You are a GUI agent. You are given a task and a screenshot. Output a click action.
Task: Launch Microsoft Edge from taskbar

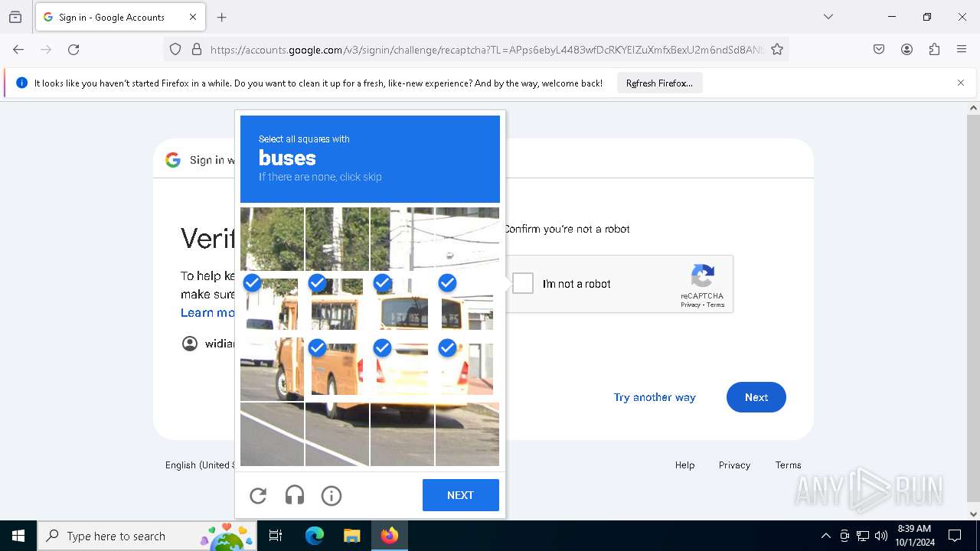[314, 536]
